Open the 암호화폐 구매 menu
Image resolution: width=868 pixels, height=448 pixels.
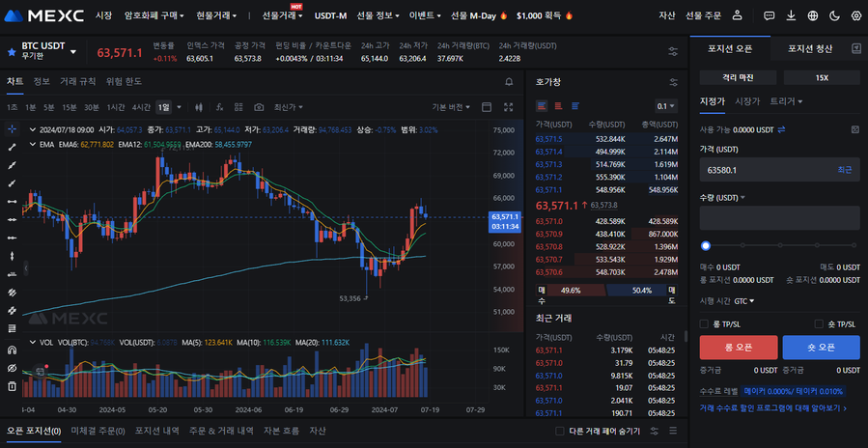pos(154,15)
